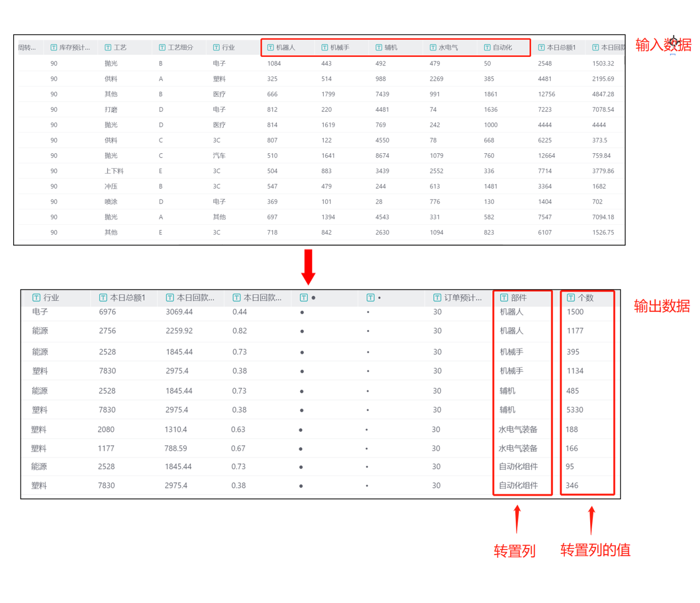The height and width of the screenshot is (603, 700).
Task: Click the 喷涂 cell in the 工艺 column
Action: (111, 202)
